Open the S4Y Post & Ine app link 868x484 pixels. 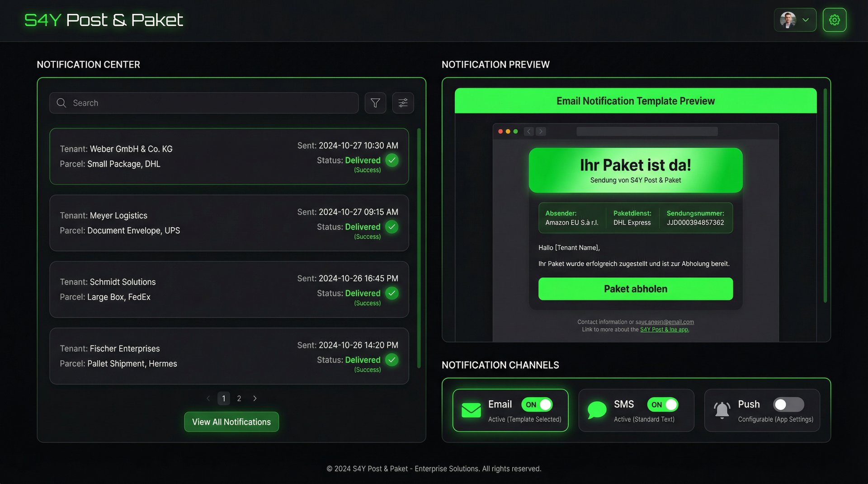(x=665, y=329)
